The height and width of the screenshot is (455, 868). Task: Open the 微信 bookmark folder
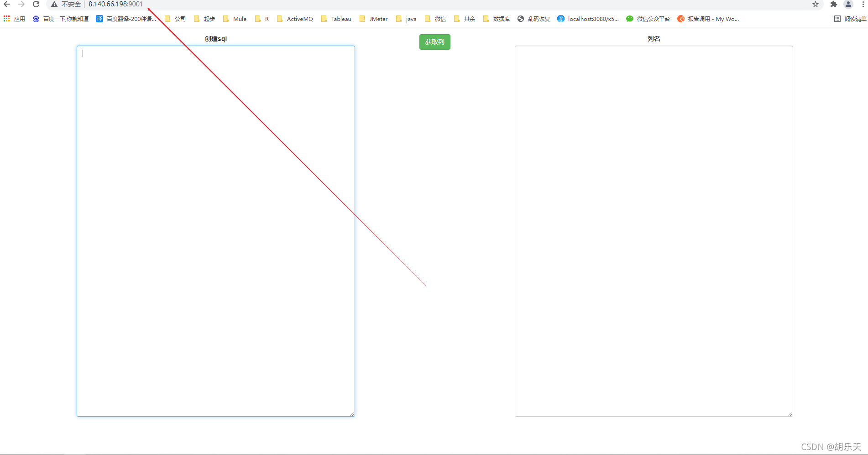tap(435, 19)
